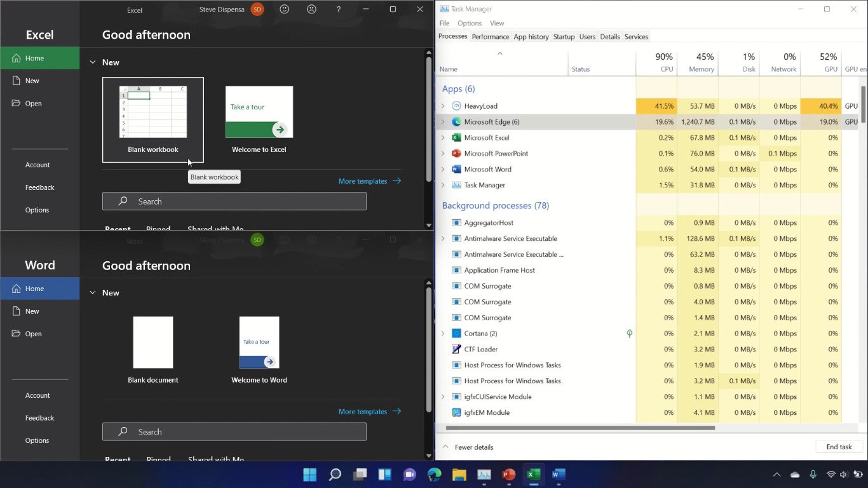Expand the HeavyLoad process entry

[443, 105]
